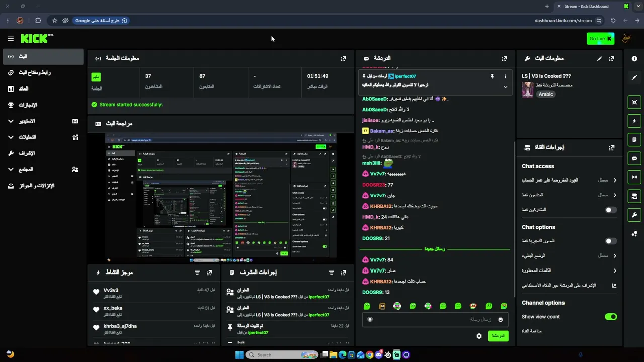Filter the moderator actions list

point(331,273)
